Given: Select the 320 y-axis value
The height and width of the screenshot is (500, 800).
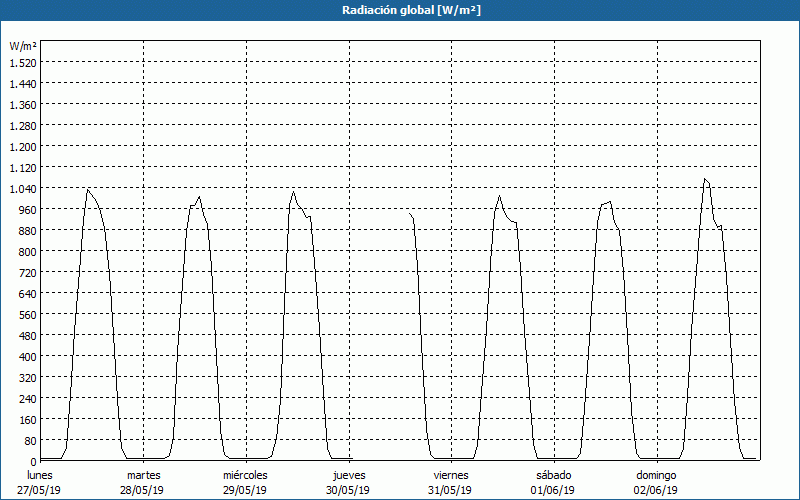Looking at the screenshot, I should pyautogui.click(x=28, y=378).
